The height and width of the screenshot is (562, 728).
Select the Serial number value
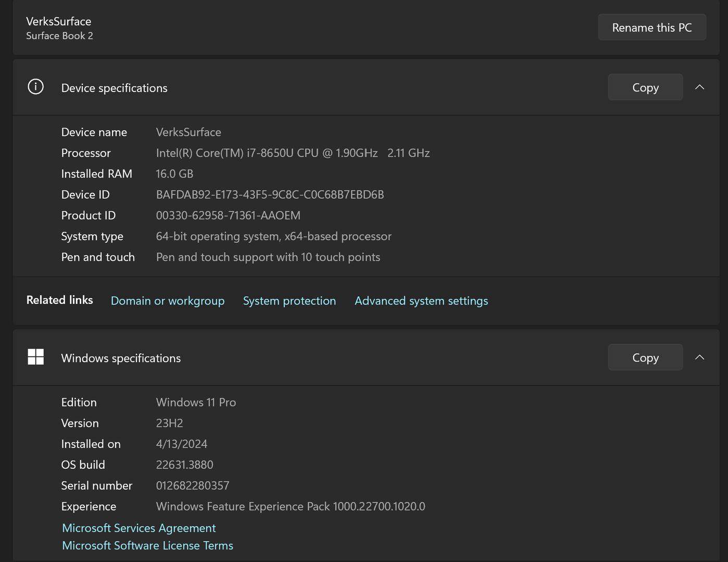click(193, 486)
